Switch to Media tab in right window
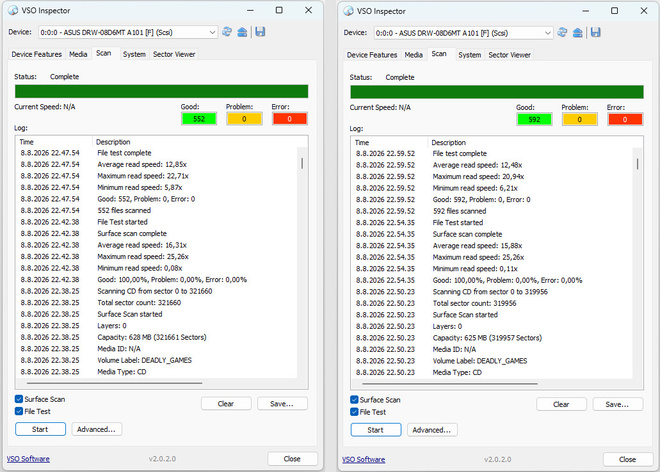 click(x=413, y=55)
